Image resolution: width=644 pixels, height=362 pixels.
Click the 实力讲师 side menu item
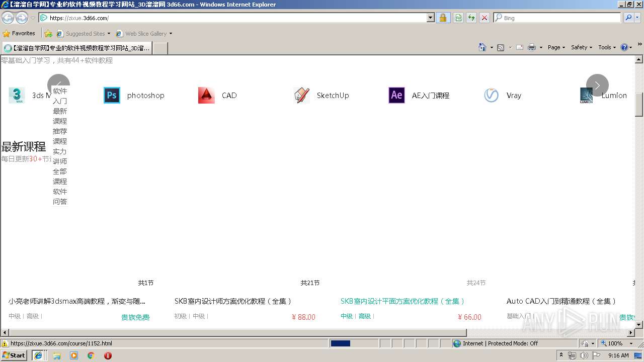point(60,156)
